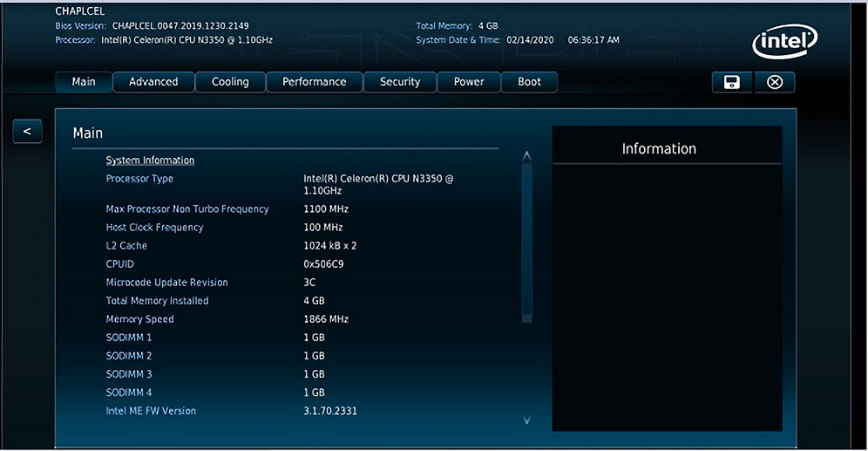The height and width of the screenshot is (451, 868).
Task: Click the system date 02/14/2020
Action: pos(530,40)
